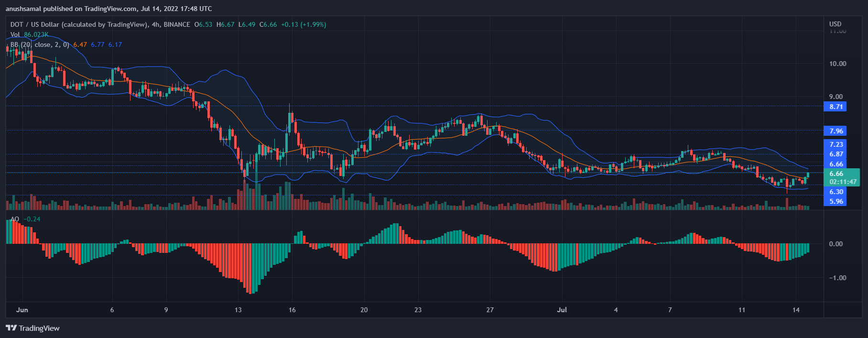Click the Jun label on time axis
The height and width of the screenshot is (338, 868).
click(x=22, y=310)
